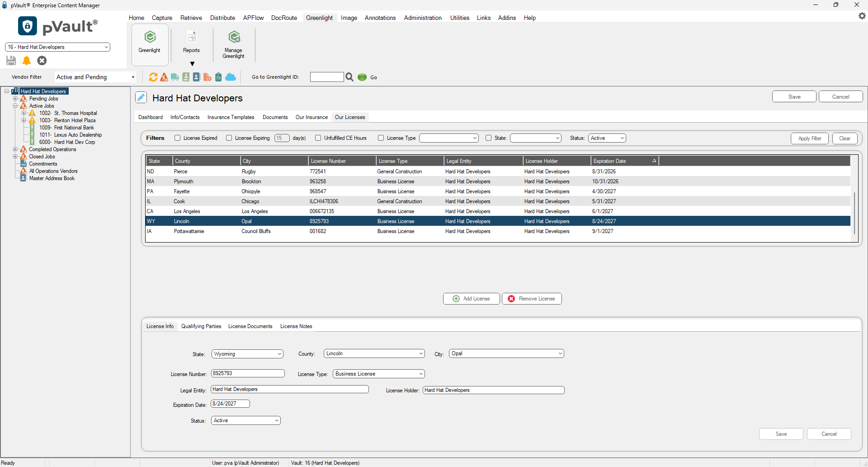This screenshot has width=868, height=467.
Task: Expand the Completed Operations tree node
Action: [x=15, y=149]
